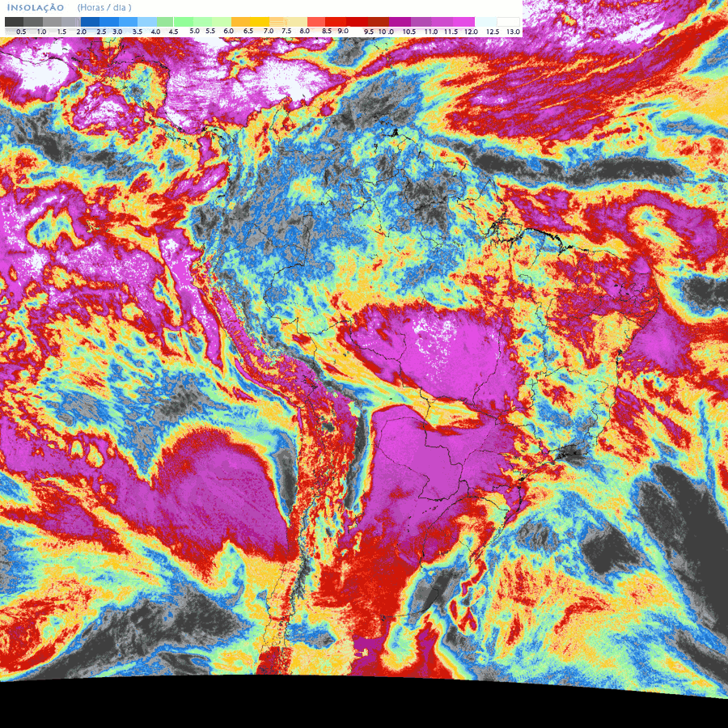Screen dimensions: 728x728
Task: Select the orchid swatch for 11.5 hours
Action: (442, 22)
